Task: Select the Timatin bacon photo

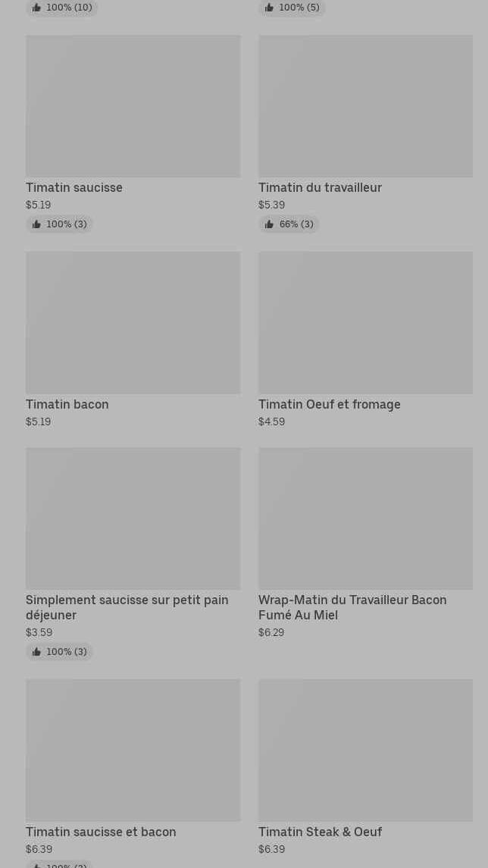Action: pos(133,323)
